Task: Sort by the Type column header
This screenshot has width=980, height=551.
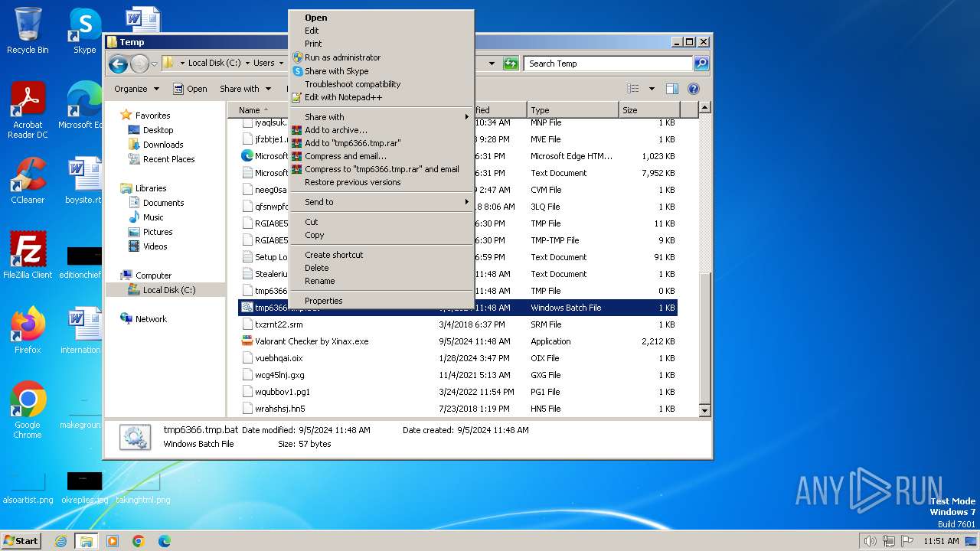Action: coord(573,110)
